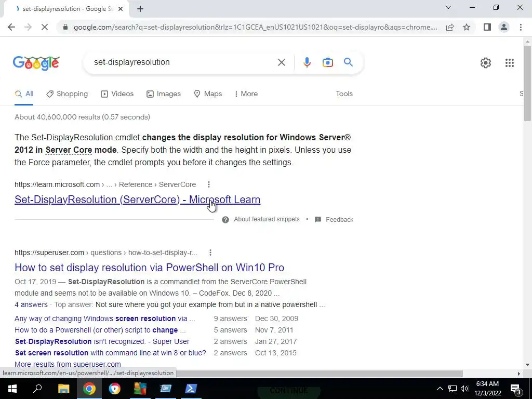Open the volume tray icon
This screenshot has width=532, height=399.
tap(465, 389)
